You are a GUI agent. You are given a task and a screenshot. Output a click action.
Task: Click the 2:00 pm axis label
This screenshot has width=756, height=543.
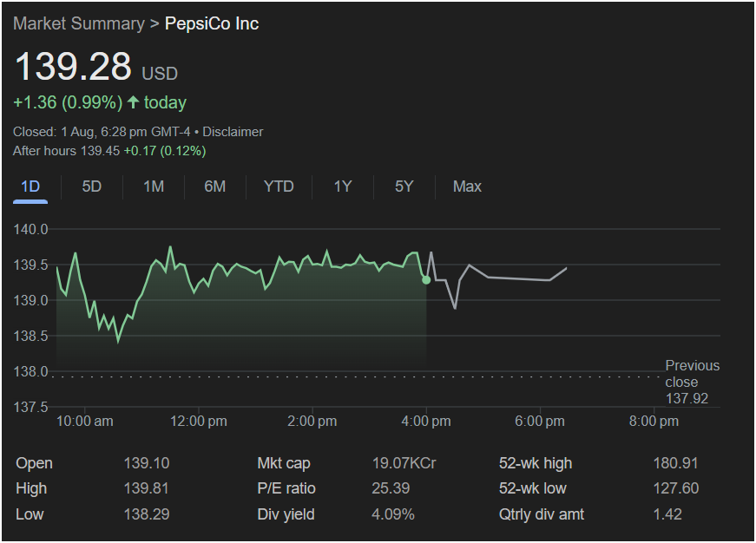[x=312, y=422]
